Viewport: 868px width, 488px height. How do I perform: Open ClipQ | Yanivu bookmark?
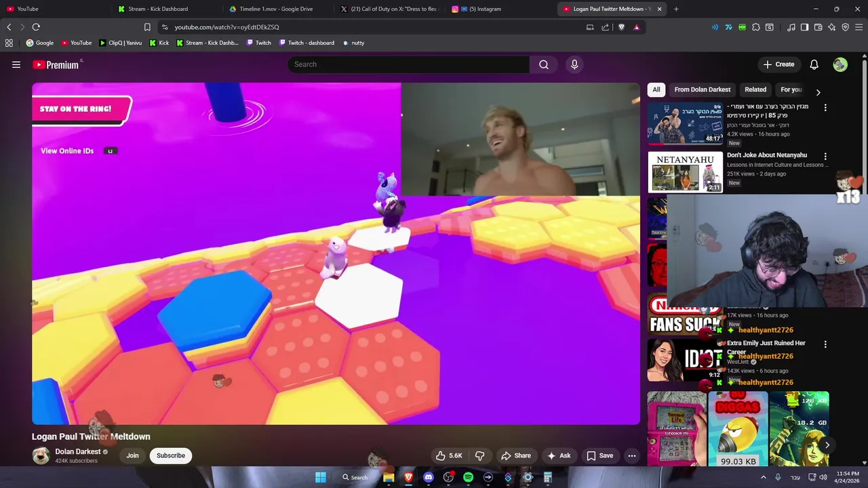[121, 43]
